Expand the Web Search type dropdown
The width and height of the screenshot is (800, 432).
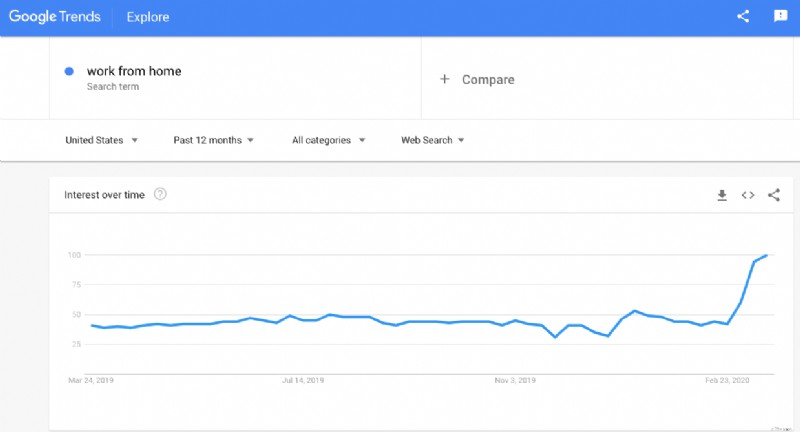[432, 140]
